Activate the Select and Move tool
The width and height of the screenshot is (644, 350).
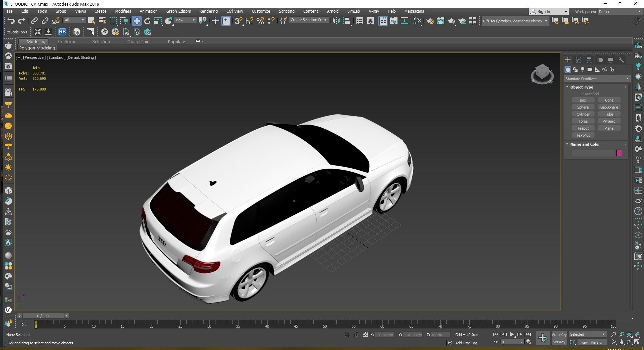click(136, 21)
